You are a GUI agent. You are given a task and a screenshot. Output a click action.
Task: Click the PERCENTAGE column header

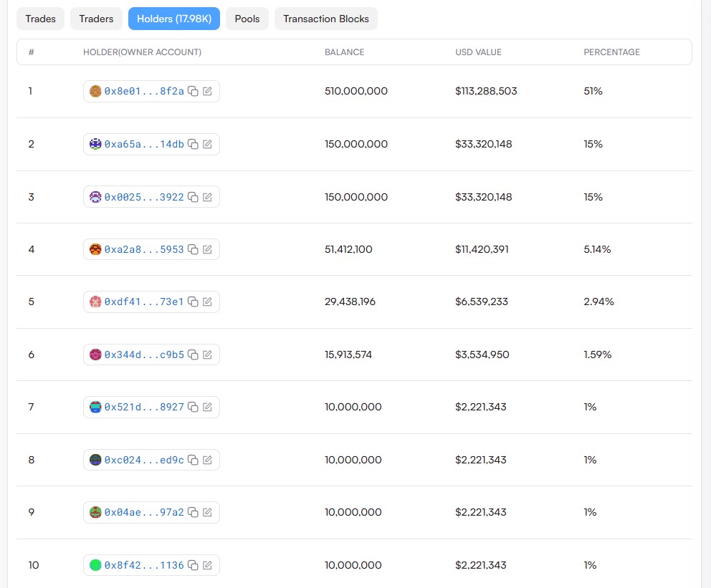[611, 52]
